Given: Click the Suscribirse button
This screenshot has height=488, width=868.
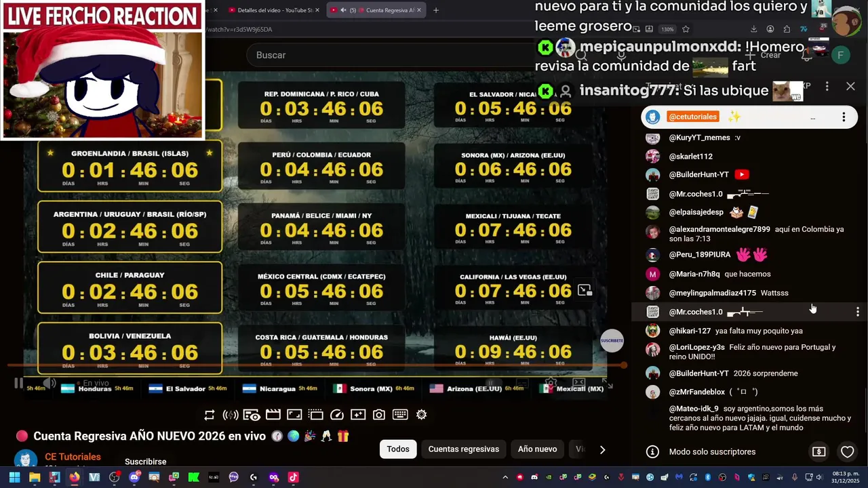Looking at the screenshot, I should (145, 462).
